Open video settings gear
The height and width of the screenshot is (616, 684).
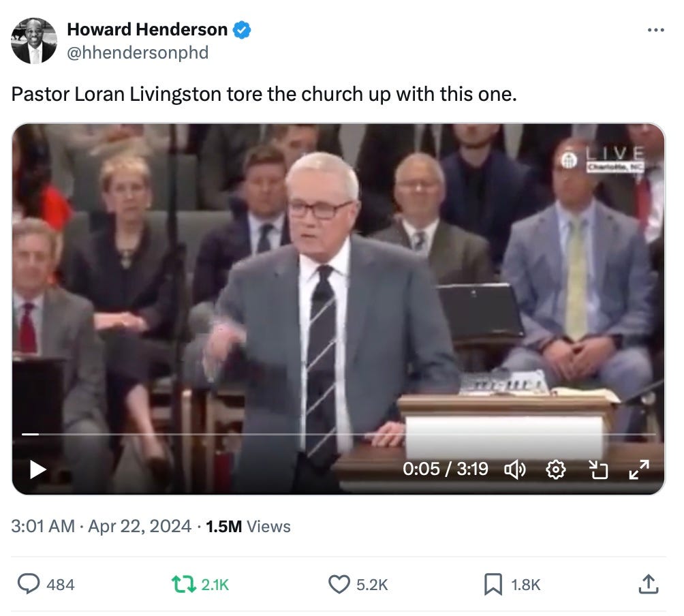pyautogui.click(x=556, y=470)
